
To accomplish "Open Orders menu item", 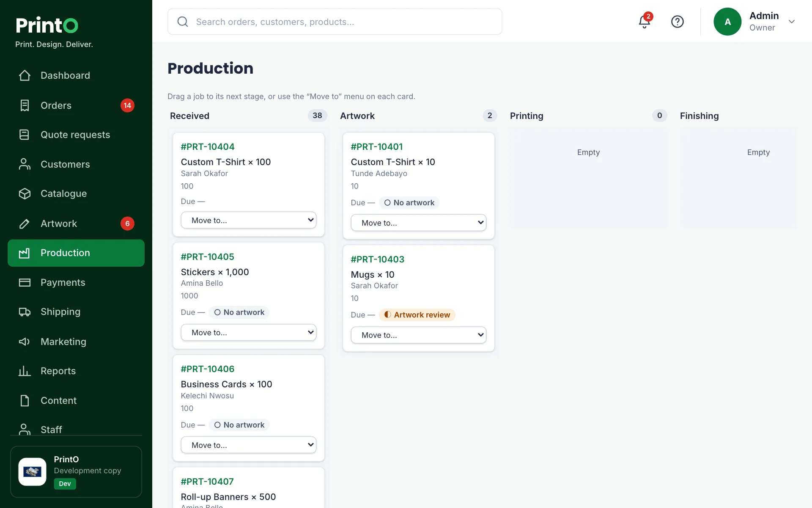I will 76,105.
